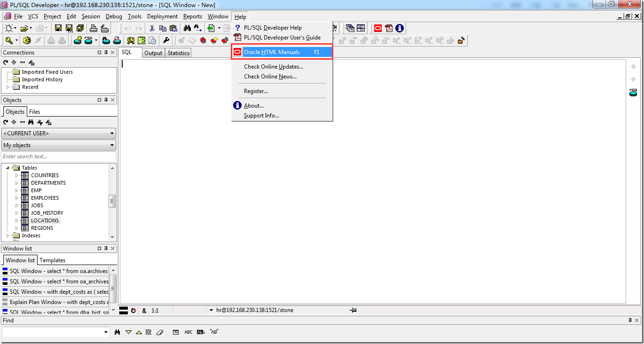The image size is (644, 344).
Task: Open Imported History folder
Action: 42,79
